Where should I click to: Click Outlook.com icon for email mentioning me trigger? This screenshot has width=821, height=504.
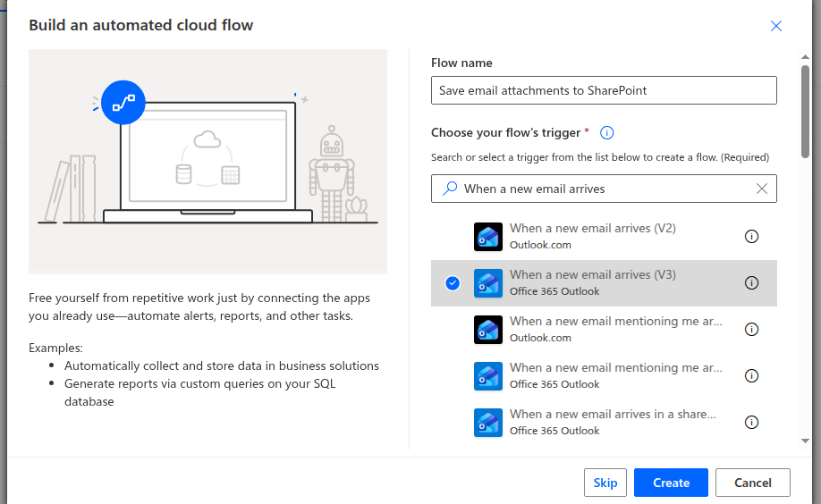[488, 330]
